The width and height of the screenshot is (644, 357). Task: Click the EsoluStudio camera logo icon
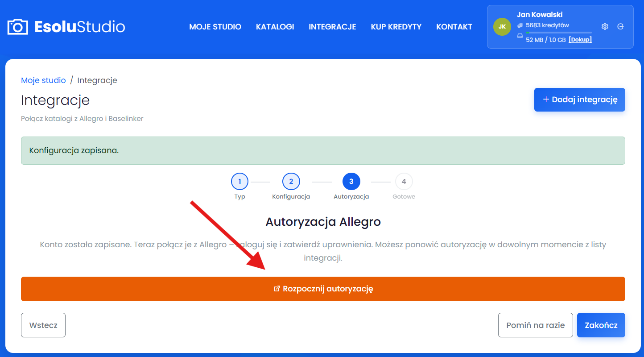click(x=18, y=27)
